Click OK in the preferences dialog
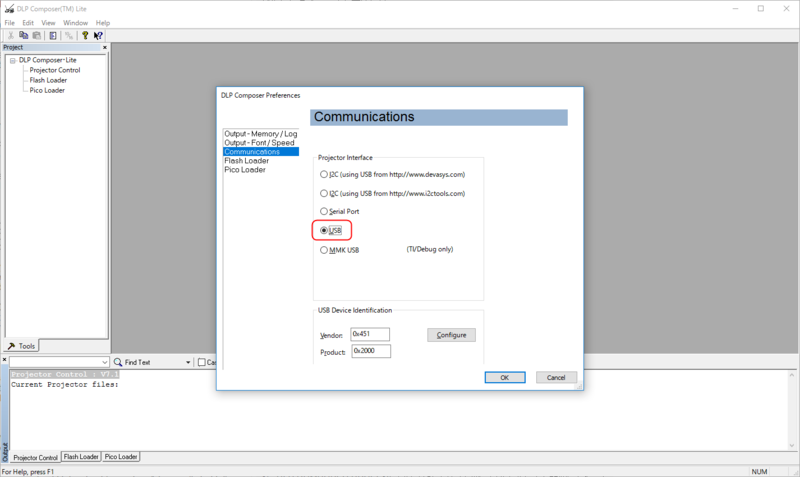Screen dimensions: 800x477 (505, 378)
